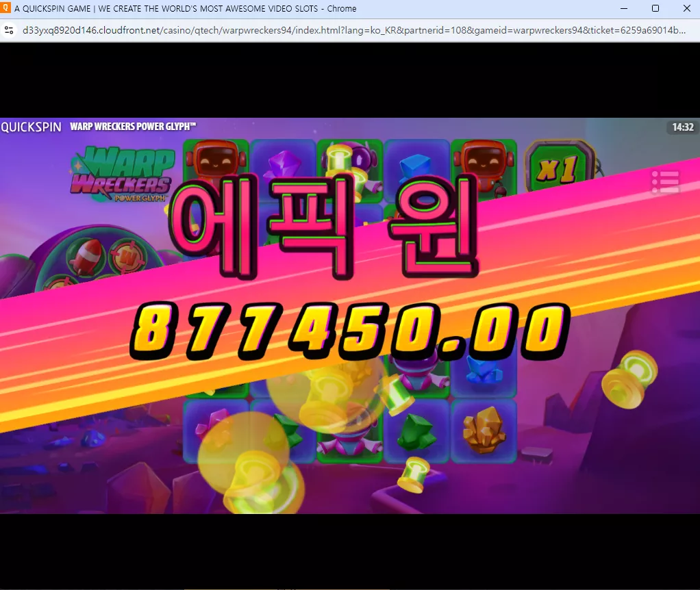Open the game hamburger menu icon

click(666, 182)
